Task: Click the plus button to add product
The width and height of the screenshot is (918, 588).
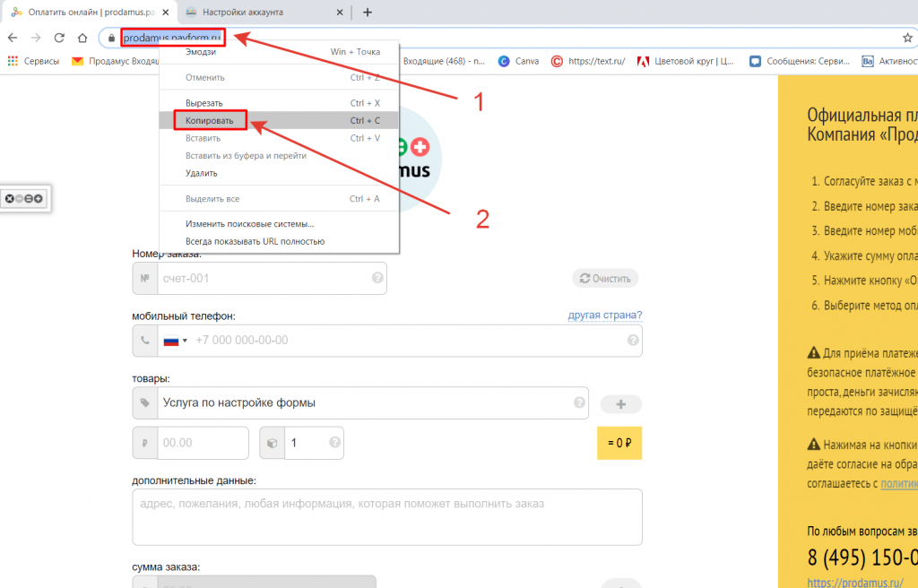Action: (620, 403)
